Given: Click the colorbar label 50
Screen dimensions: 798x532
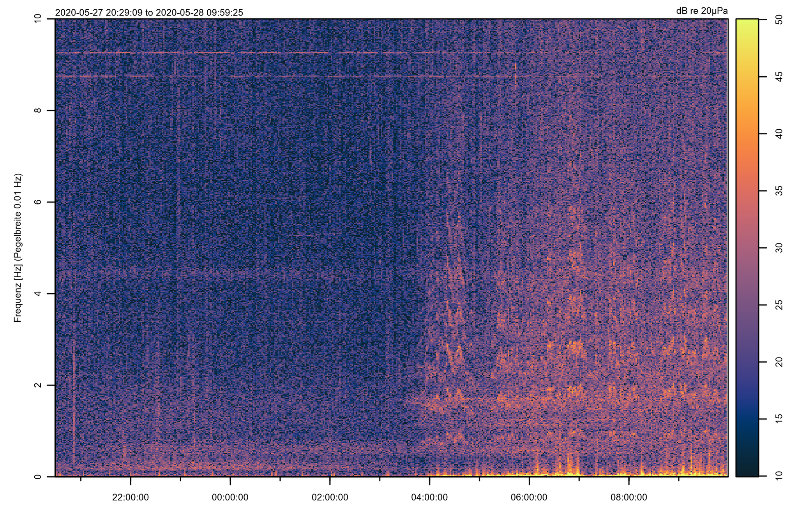Looking at the screenshot, I should 779,19.
